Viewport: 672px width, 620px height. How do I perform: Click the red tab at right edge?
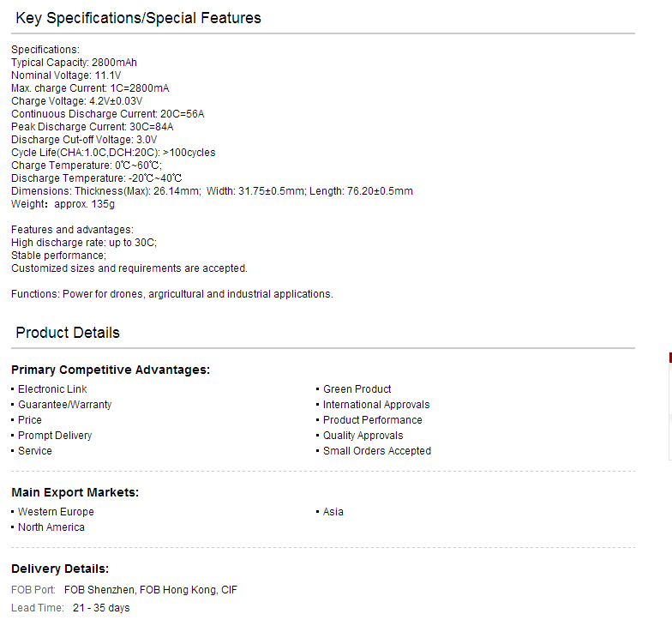click(670, 358)
